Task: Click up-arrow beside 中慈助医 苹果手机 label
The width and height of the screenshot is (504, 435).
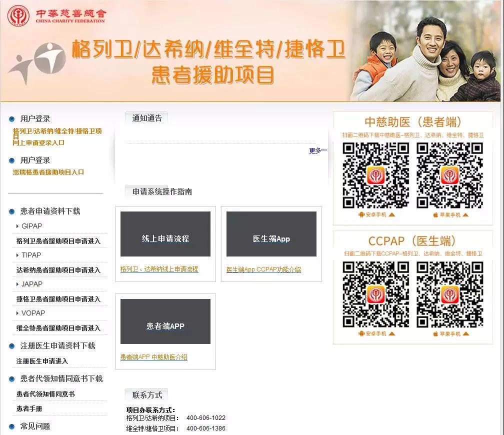Action: [465, 214]
